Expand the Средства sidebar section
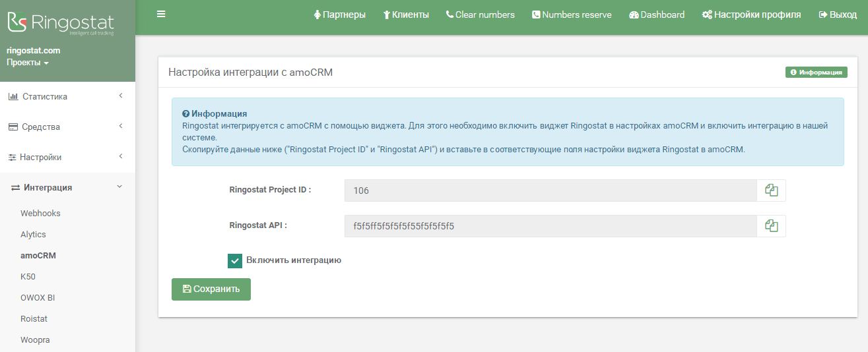This screenshot has width=868, height=352. (x=67, y=127)
